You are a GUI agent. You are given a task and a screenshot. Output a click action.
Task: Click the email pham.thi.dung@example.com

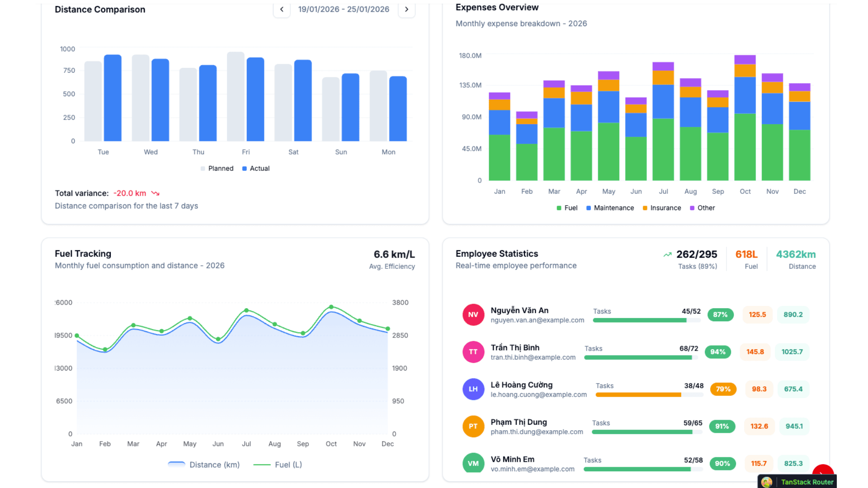(537, 432)
